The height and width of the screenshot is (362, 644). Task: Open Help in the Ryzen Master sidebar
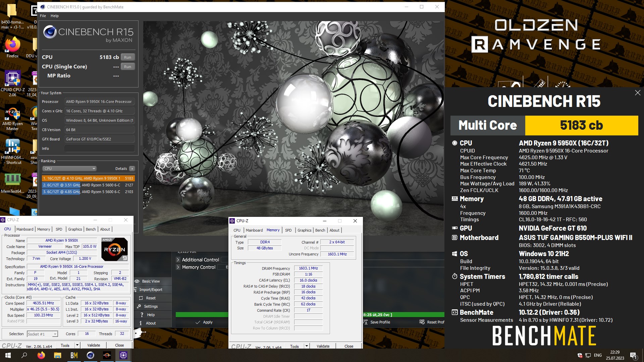(x=151, y=315)
